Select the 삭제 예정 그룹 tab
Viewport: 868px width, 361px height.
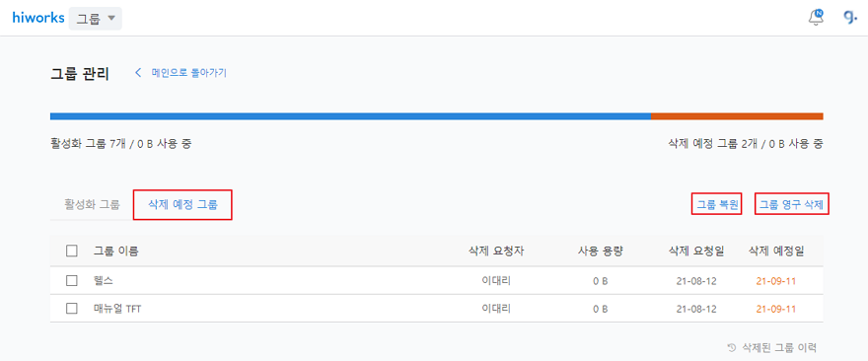tap(182, 204)
